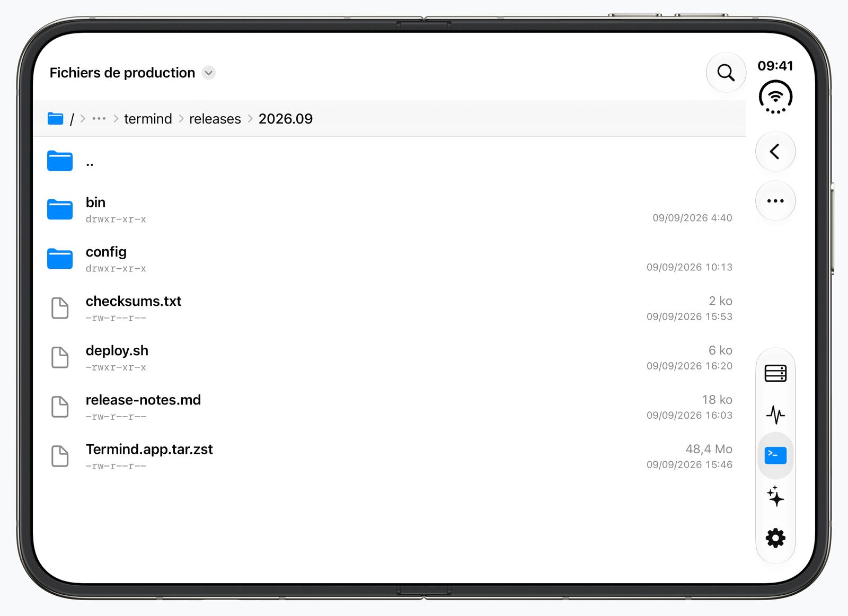
Task: Open the servers list icon in sidebar
Action: pyautogui.click(x=775, y=373)
